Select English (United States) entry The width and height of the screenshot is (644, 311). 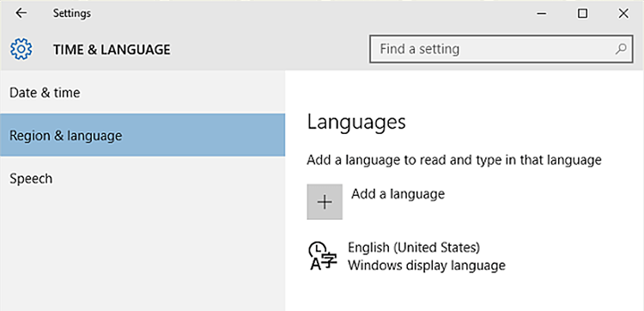(414, 247)
